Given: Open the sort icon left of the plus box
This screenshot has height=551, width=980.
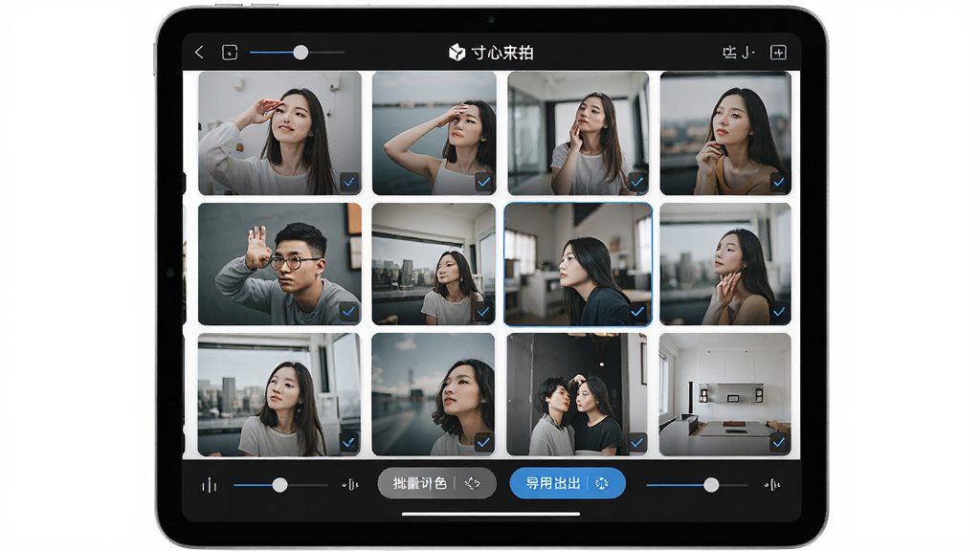Looking at the screenshot, I should tap(738, 53).
